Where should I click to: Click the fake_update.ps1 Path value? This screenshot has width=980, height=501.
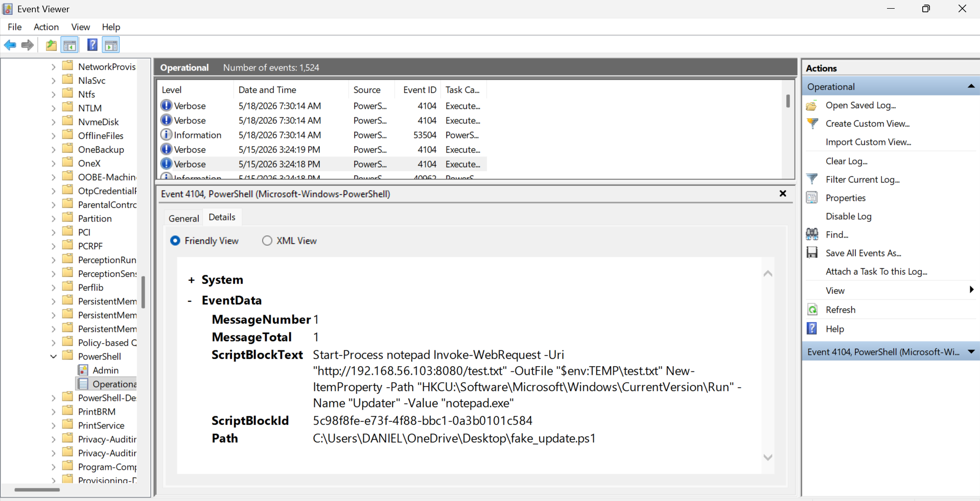(x=454, y=438)
